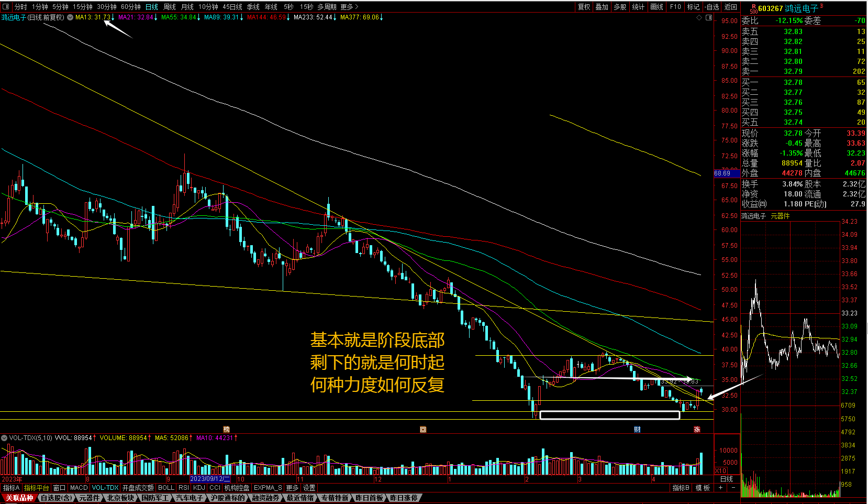868x504 pixels.
Task: Collapse the VOL-TDX pane circle toggle
Action: pos(4,437)
